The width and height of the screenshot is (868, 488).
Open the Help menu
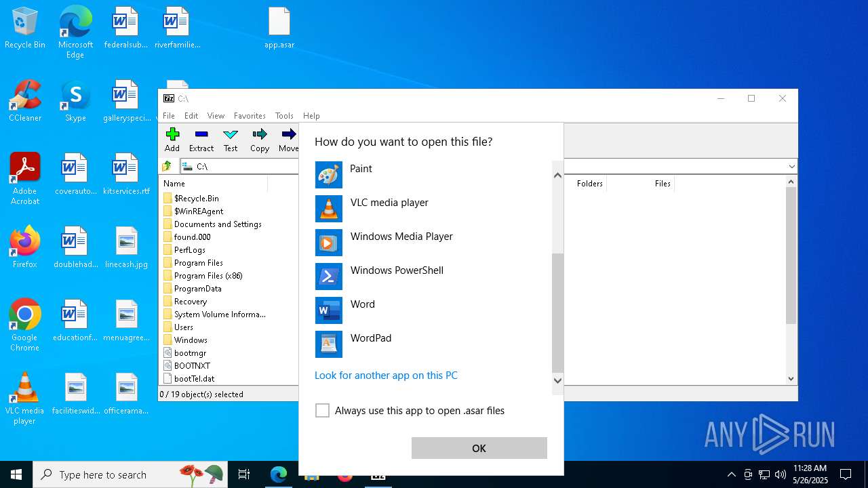[x=311, y=116]
